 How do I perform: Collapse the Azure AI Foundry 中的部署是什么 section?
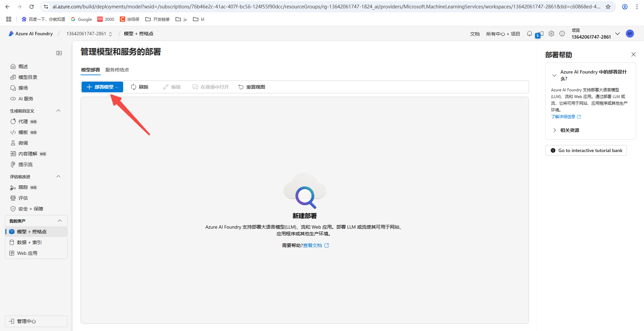(x=590, y=75)
